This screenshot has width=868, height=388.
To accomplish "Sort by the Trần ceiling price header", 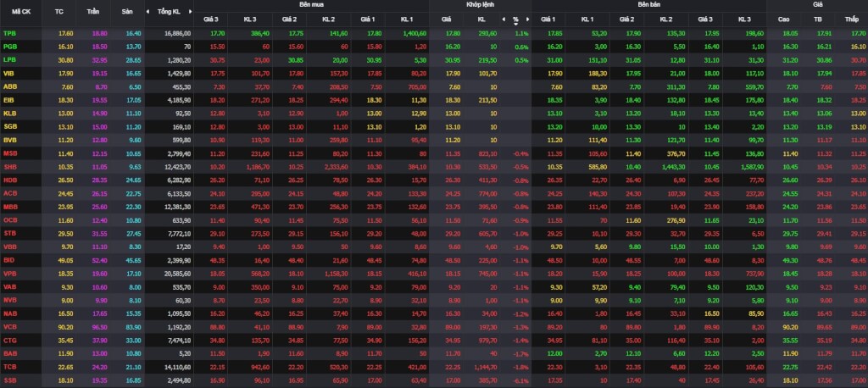I will [93, 11].
